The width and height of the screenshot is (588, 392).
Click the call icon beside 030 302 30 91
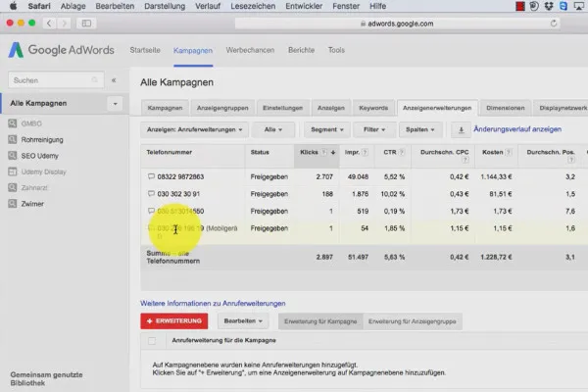151,194
